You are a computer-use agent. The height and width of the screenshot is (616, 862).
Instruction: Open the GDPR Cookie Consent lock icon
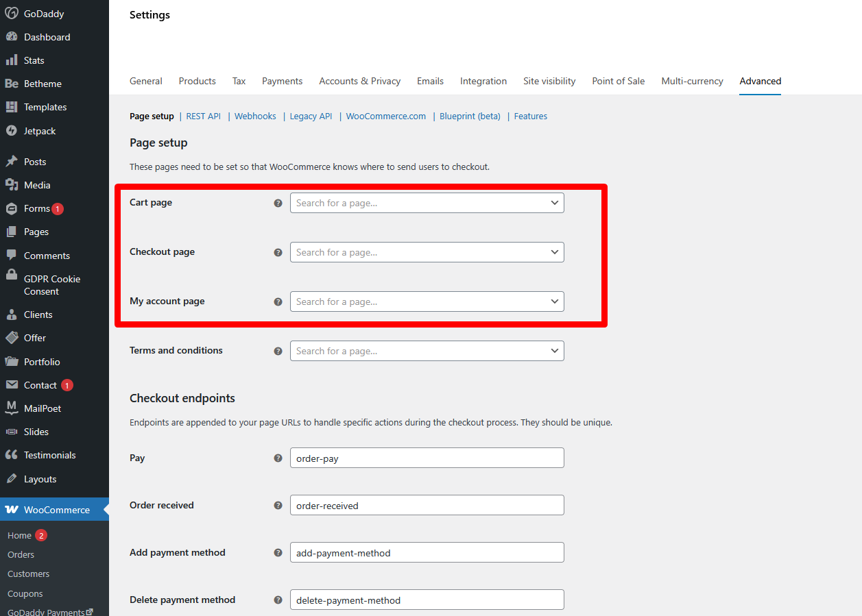pyautogui.click(x=12, y=275)
